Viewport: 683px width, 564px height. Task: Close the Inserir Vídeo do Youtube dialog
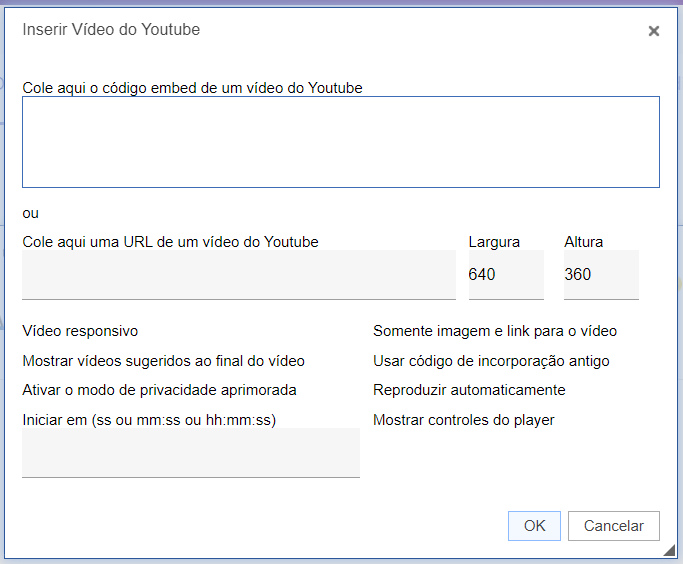[653, 31]
